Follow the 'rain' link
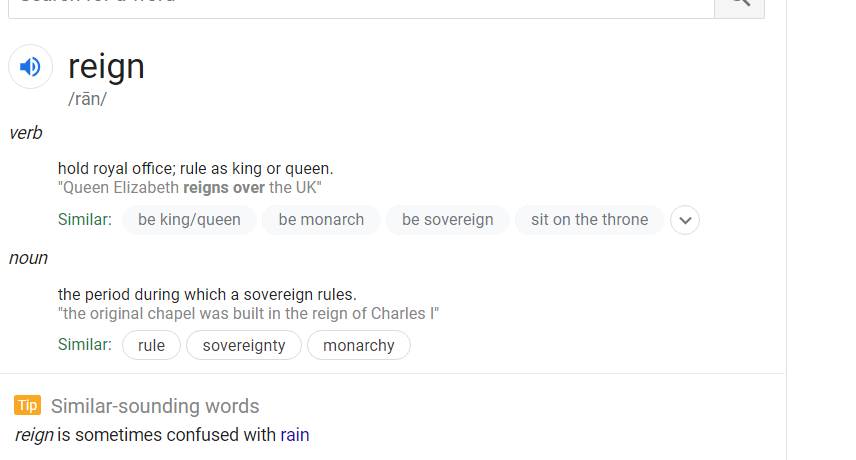The width and height of the screenshot is (856, 460). [295, 435]
